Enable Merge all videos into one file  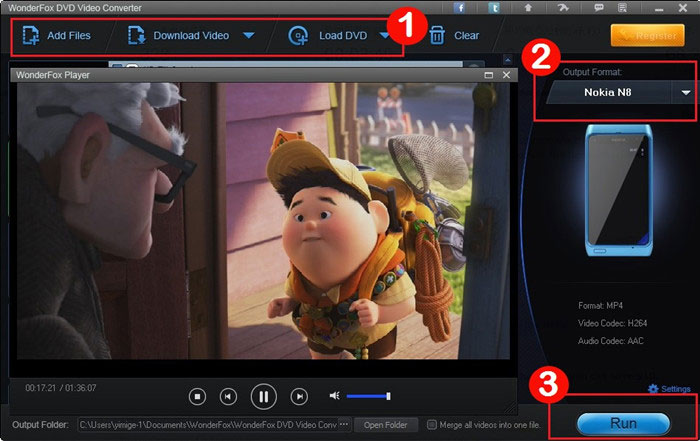432,425
